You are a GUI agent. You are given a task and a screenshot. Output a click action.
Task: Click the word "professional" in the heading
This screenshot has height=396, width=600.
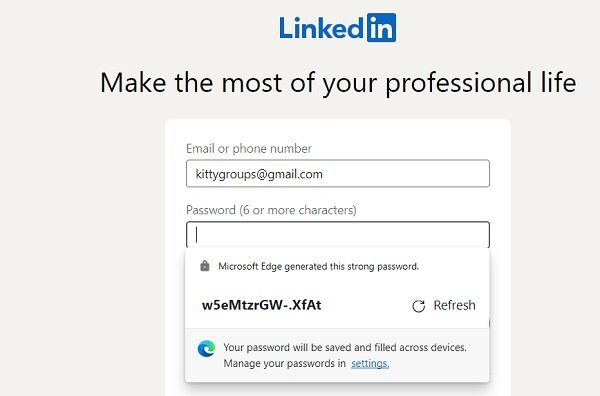[x=459, y=83]
